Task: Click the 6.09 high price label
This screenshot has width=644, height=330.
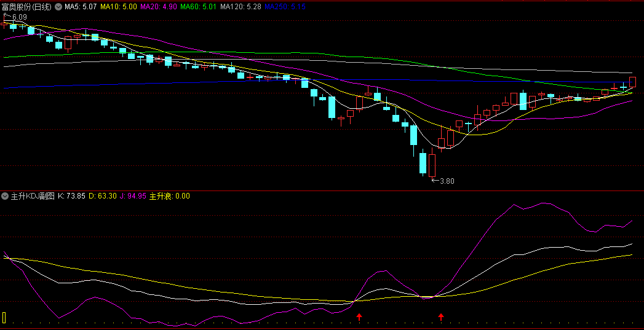Action: click(19, 17)
